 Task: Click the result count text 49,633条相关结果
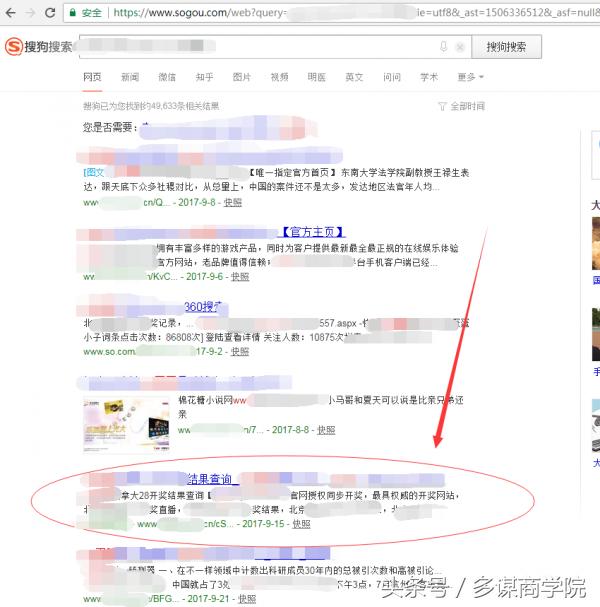[x=185, y=106]
